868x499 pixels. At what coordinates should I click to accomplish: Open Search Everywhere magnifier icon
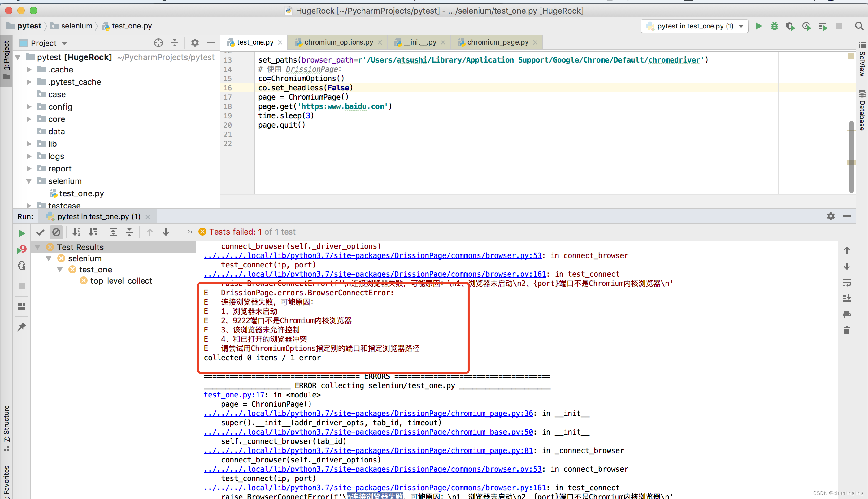click(859, 26)
